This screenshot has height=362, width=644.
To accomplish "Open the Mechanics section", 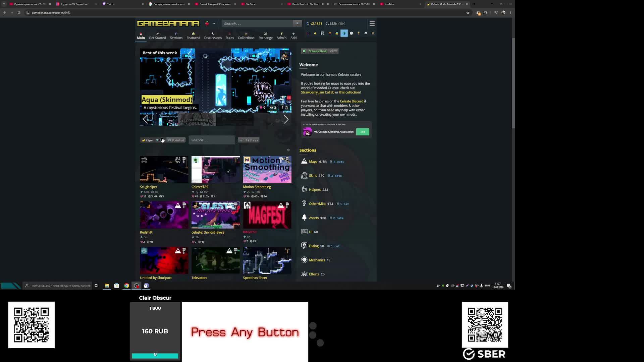I will coord(317,260).
